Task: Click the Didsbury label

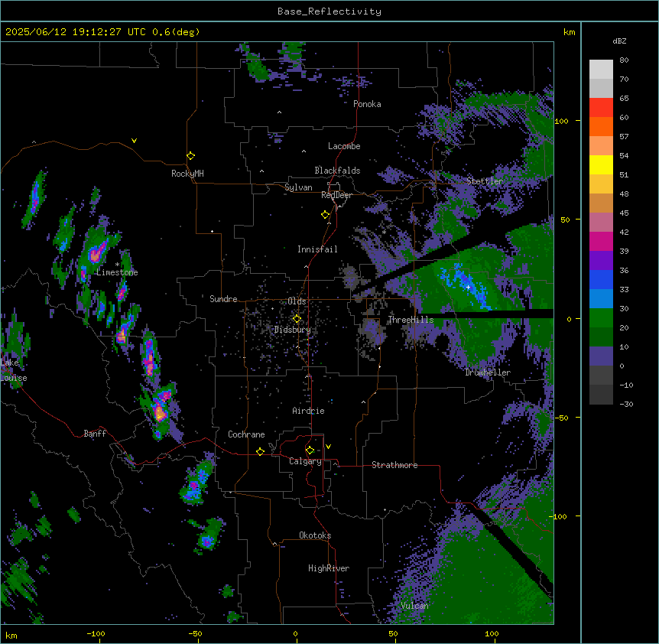Action: click(x=293, y=330)
